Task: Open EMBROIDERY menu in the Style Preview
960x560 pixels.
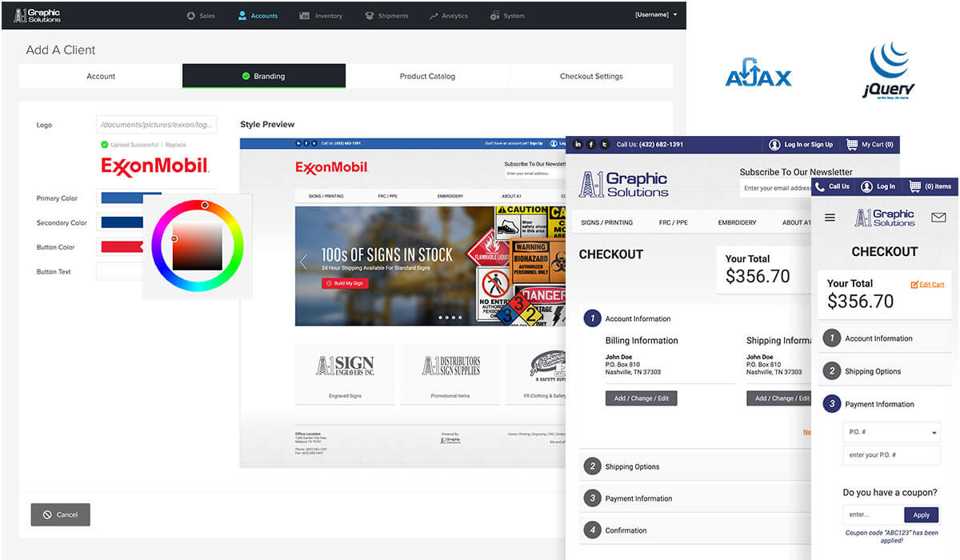Action: (x=450, y=196)
